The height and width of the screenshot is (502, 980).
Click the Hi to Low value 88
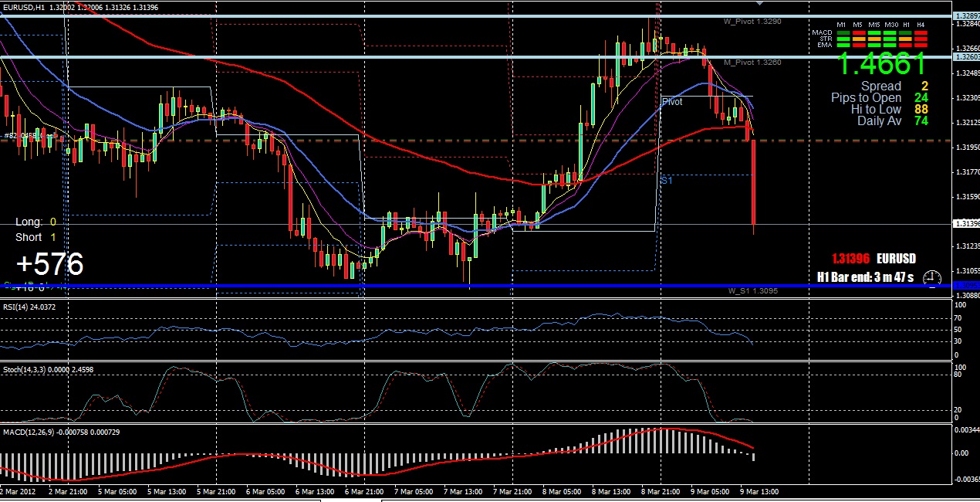[921, 110]
